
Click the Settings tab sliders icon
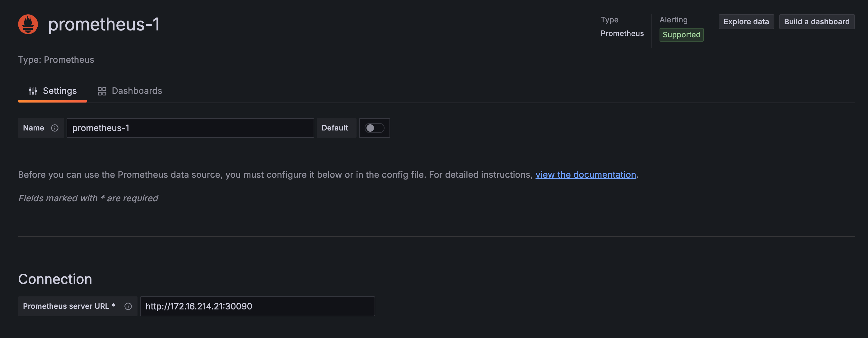pos(33,91)
